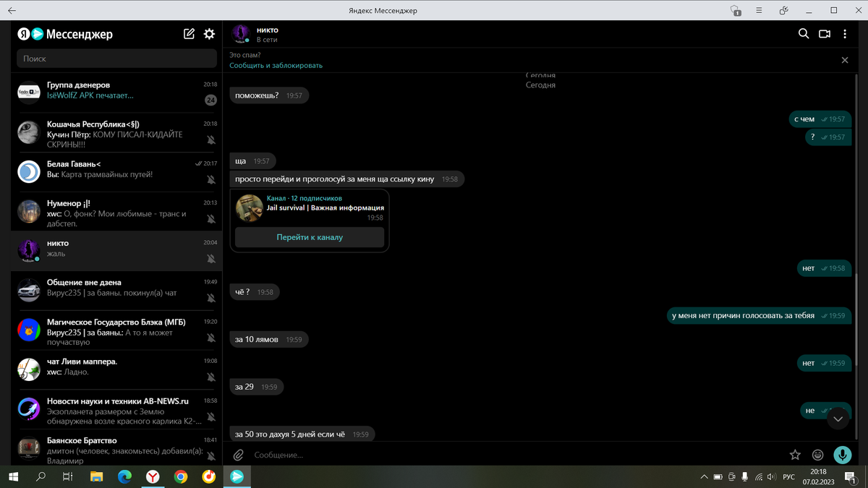The width and height of the screenshot is (868, 488).
Task: Open Windows taskbar search
Action: (x=41, y=476)
